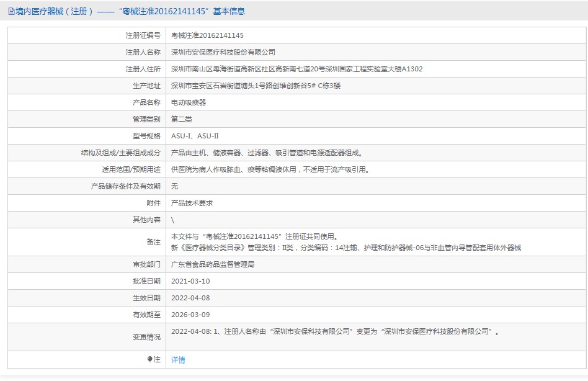Select registrant name 深圳市安保医疗科技股份有限公司
Viewport: 588px width, 381px height.
point(223,52)
